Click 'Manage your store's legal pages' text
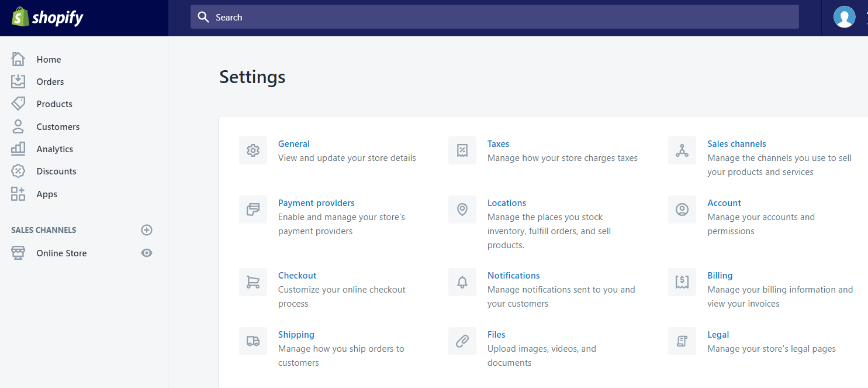The height and width of the screenshot is (388, 868). coord(772,348)
